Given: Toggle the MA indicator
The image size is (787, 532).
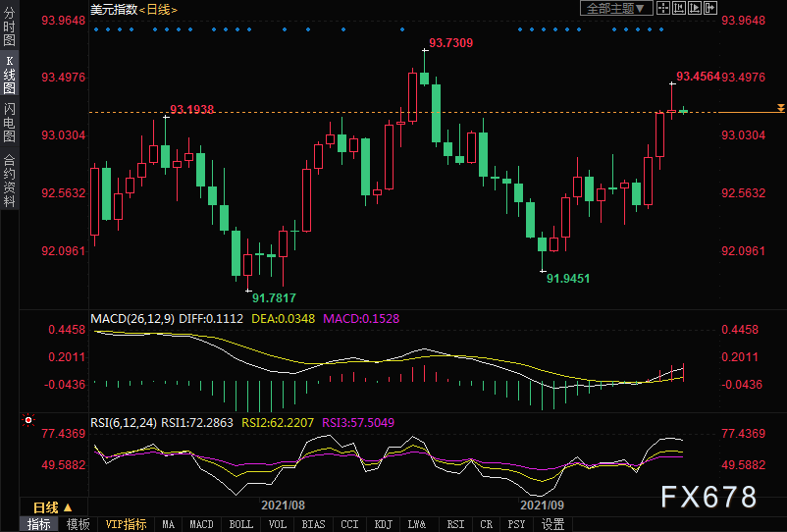Looking at the screenshot, I should click(x=168, y=524).
